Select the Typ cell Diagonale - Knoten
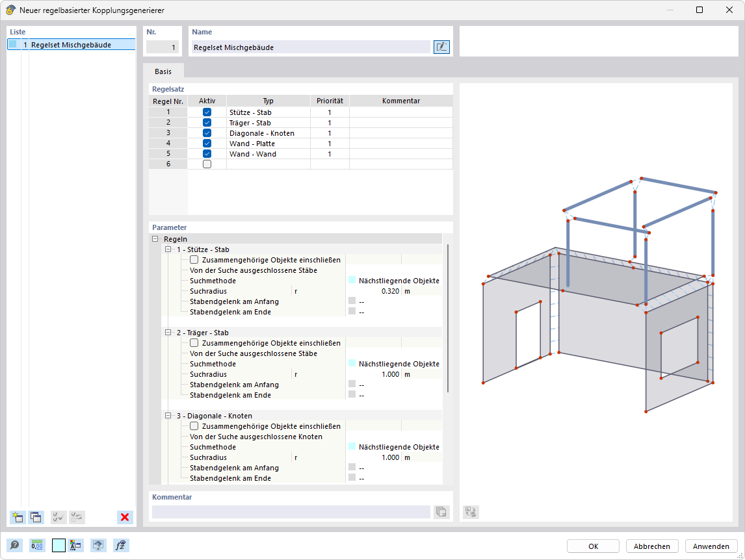 [268, 133]
